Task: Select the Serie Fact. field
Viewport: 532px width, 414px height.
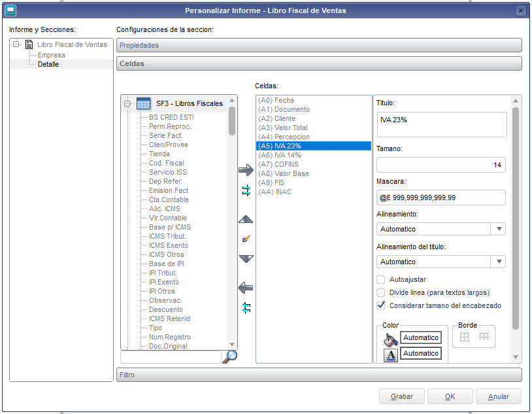Action: [166, 135]
